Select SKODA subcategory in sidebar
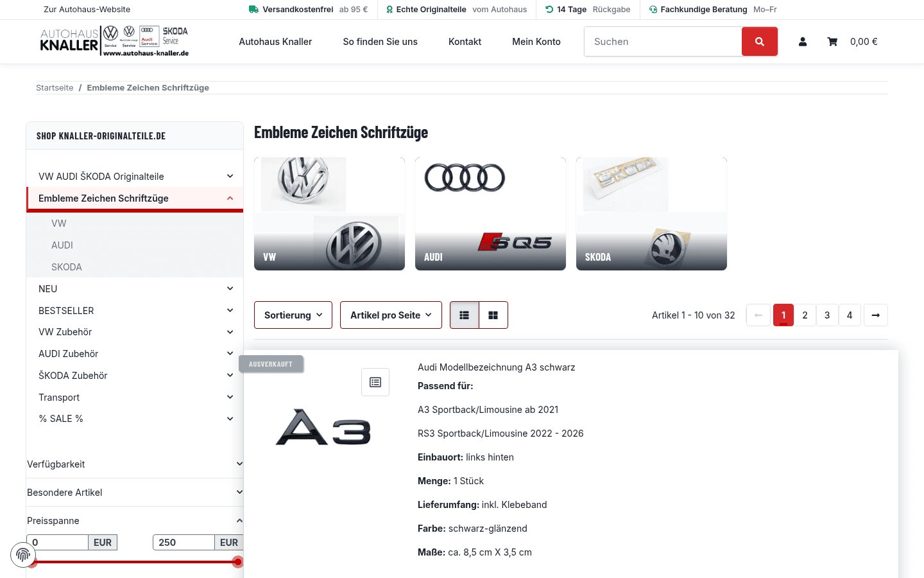Screen dimensions: 924x578 [67, 267]
